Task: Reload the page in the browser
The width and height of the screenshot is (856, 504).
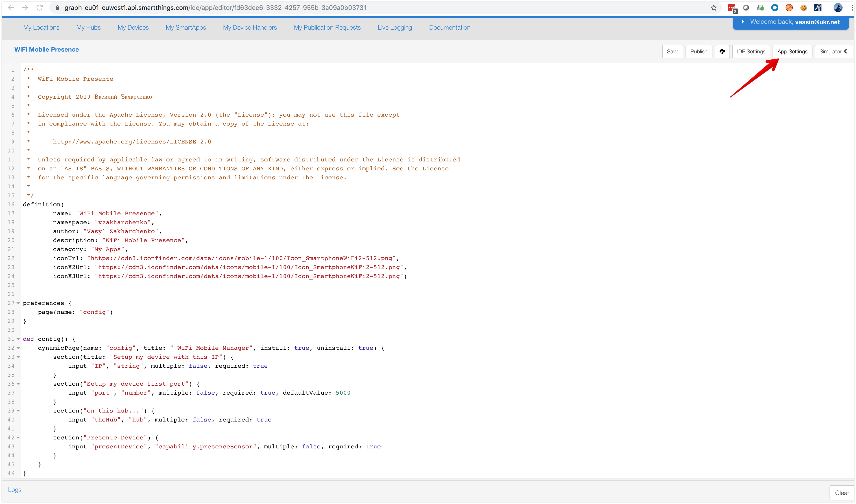Action: click(x=40, y=8)
